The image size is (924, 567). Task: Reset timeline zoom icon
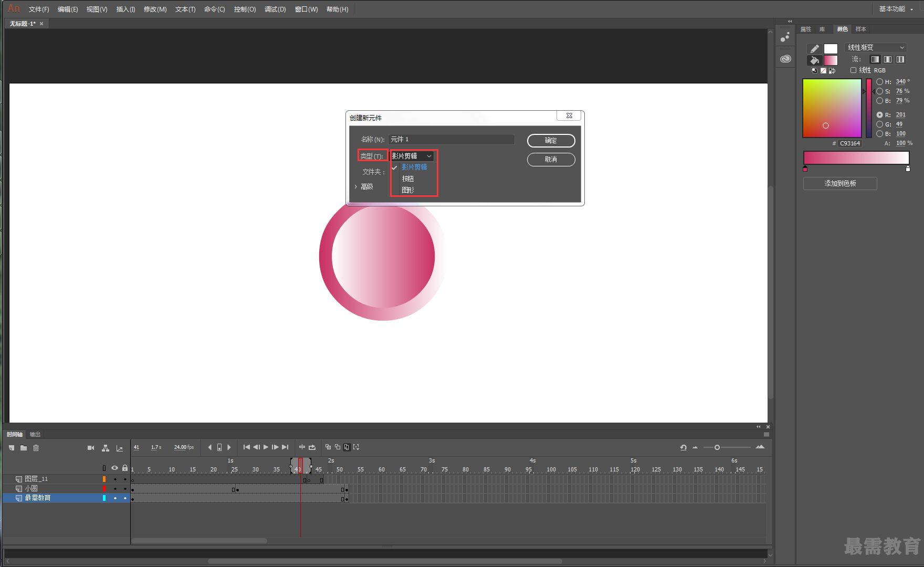click(x=684, y=447)
